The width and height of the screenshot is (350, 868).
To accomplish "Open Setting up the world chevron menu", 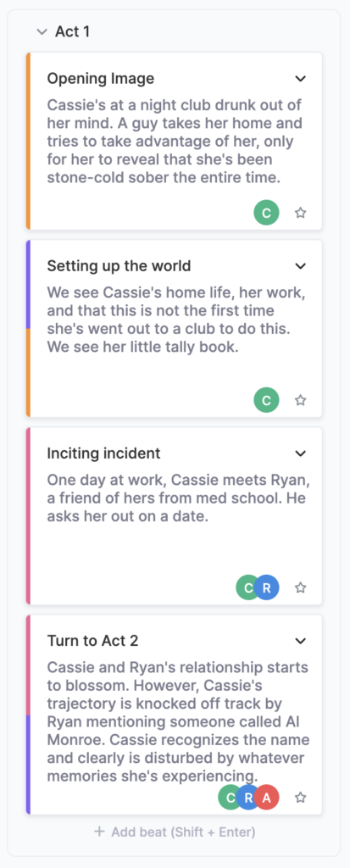I will click(x=300, y=266).
